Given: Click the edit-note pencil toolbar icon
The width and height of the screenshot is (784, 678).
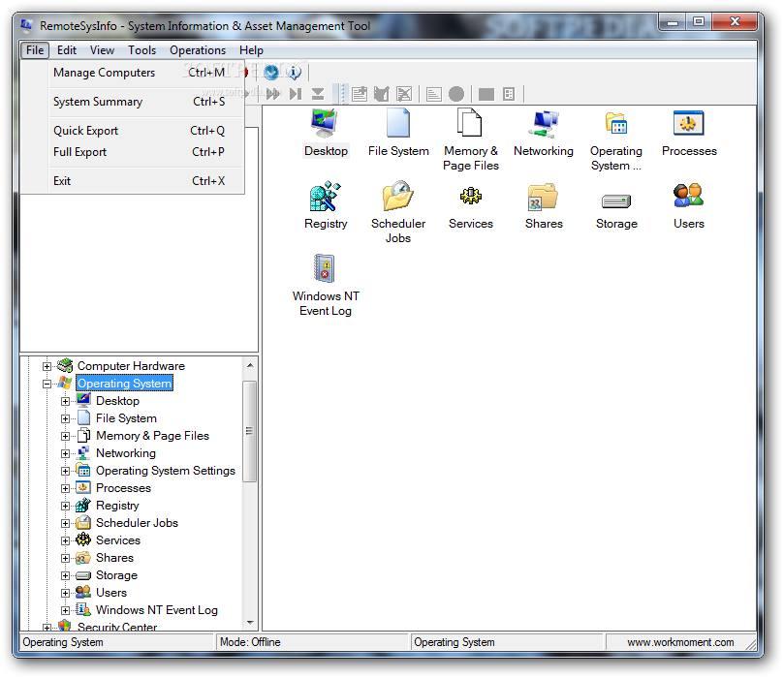Looking at the screenshot, I should [382, 94].
